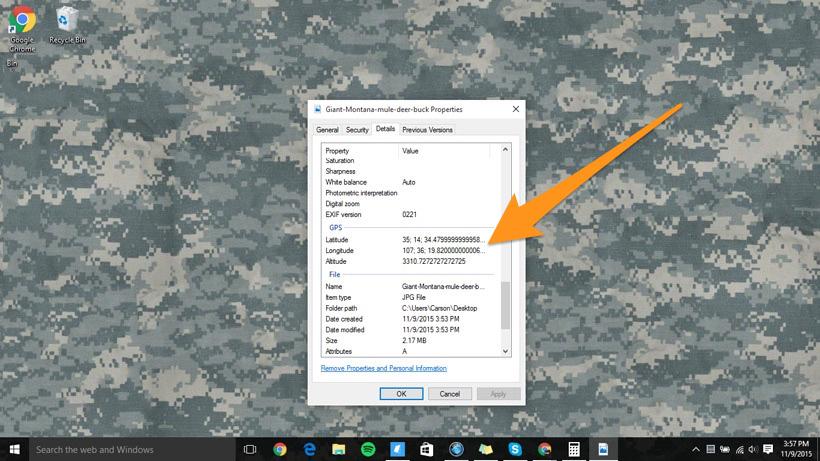Open the Sticky Notes taskbar icon
820x461 pixels.
click(485, 450)
